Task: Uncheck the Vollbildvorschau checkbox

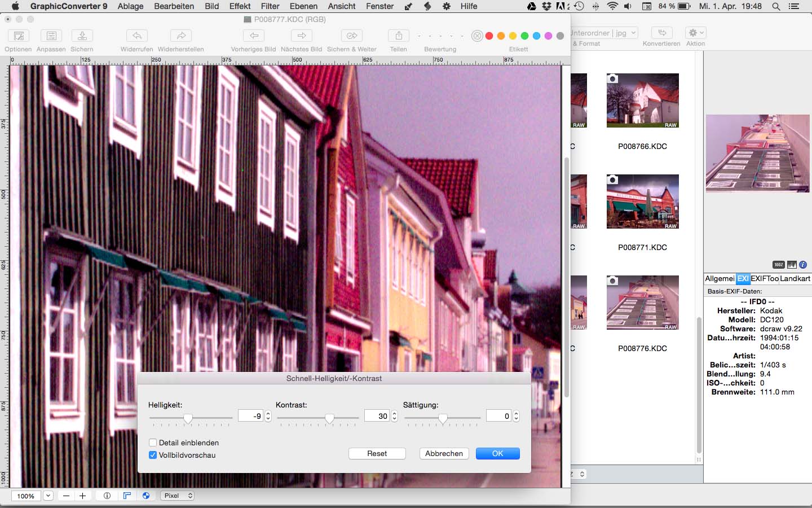Action: [153, 455]
